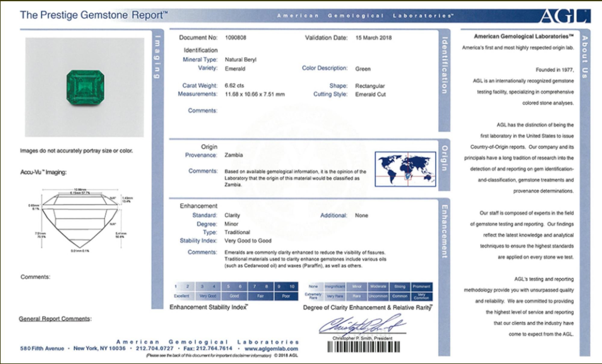Image resolution: width=602 pixels, height=364 pixels.
Task: Click the shape value 'Rectangular'
Action: 370,86
